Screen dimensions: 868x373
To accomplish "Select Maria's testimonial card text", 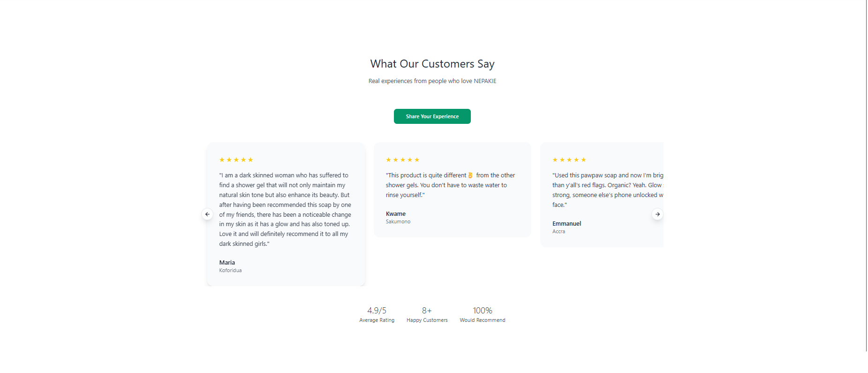I will tap(285, 210).
